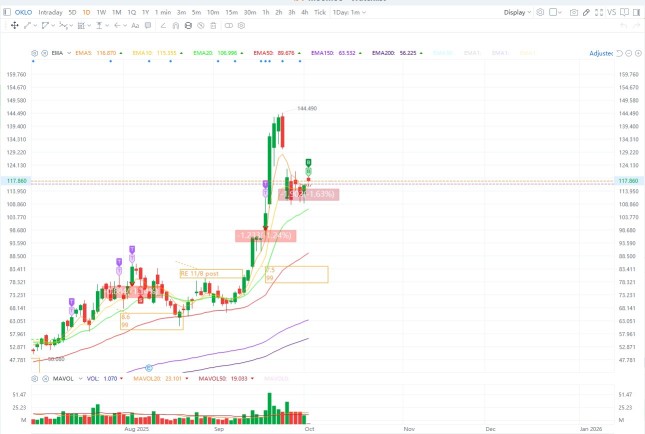Image resolution: width=645 pixels, height=434 pixels.
Task: Select the text annotation tool Aa
Action: tap(135, 26)
